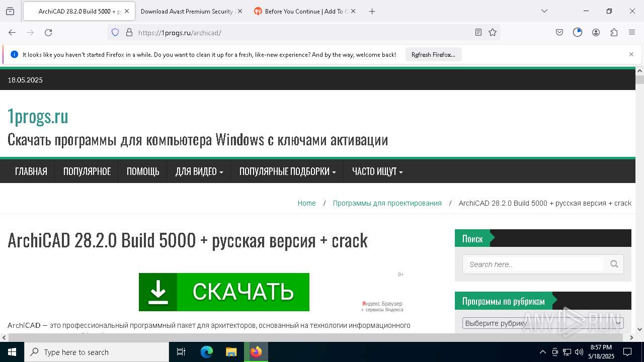The height and width of the screenshot is (362, 644).
Task: Click the 1progs.ru site title
Action: 38,116
